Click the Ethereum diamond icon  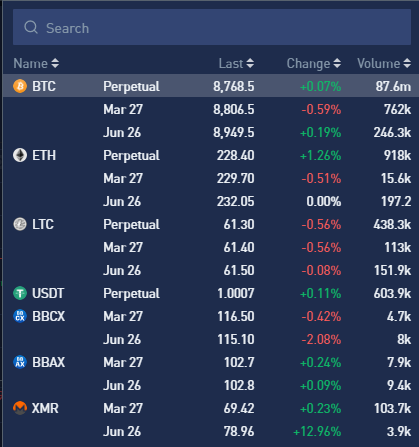coord(20,155)
